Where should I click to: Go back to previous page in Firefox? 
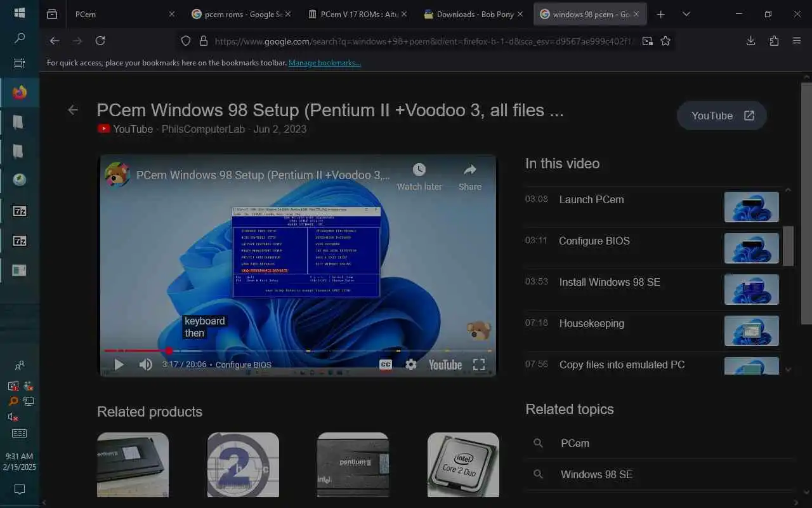55,41
